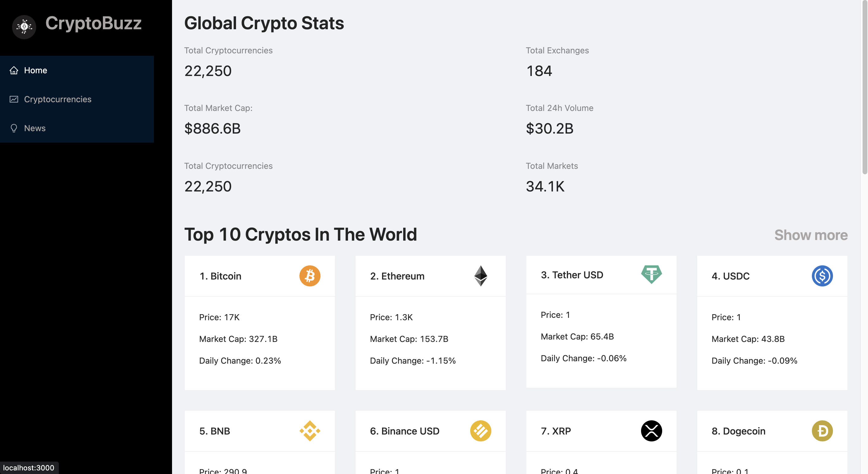Click the Binance USD icon
The image size is (868, 474).
click(480, 431)
